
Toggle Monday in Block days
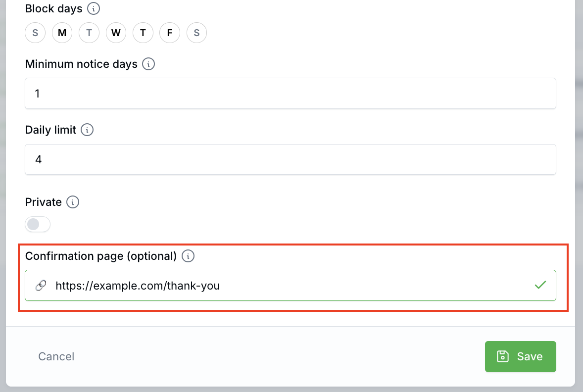(x=62, y=33)
